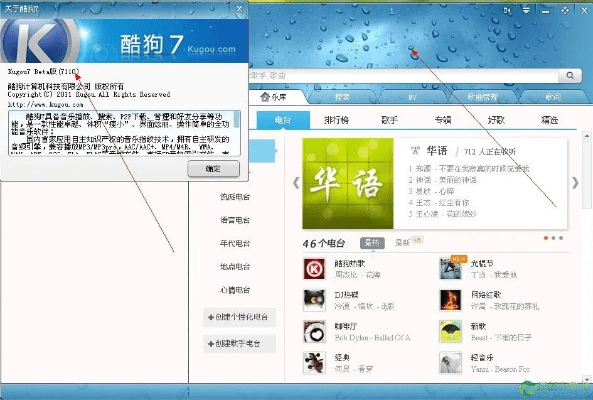Click the 'Yanni - Reason For' text
Viewport: 593px width, 400px height.
click(x=500, y=369)
